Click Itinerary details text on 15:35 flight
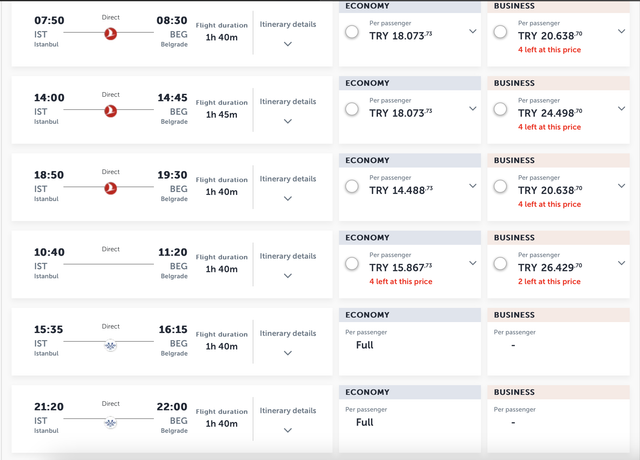Screen dimensions: 640x460 (x=288, y=333)
